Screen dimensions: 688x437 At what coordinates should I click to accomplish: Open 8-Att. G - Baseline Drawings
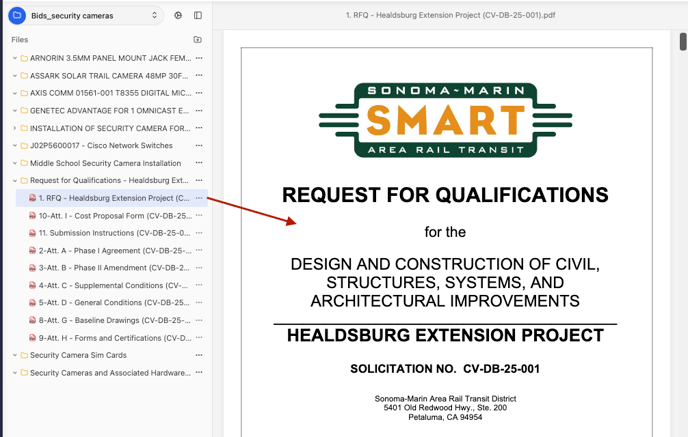pyautogui.click(x=111, y=320)
